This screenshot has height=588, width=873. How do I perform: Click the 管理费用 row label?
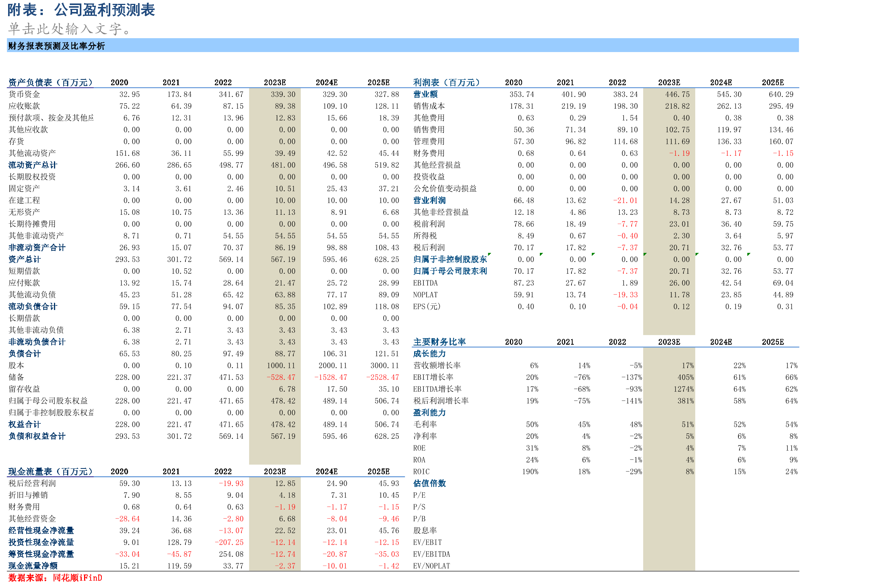(429, 142)
